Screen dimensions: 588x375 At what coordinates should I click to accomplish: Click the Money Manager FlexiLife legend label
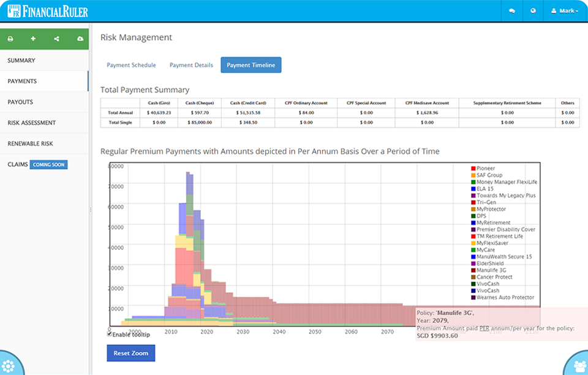point(507,182)
